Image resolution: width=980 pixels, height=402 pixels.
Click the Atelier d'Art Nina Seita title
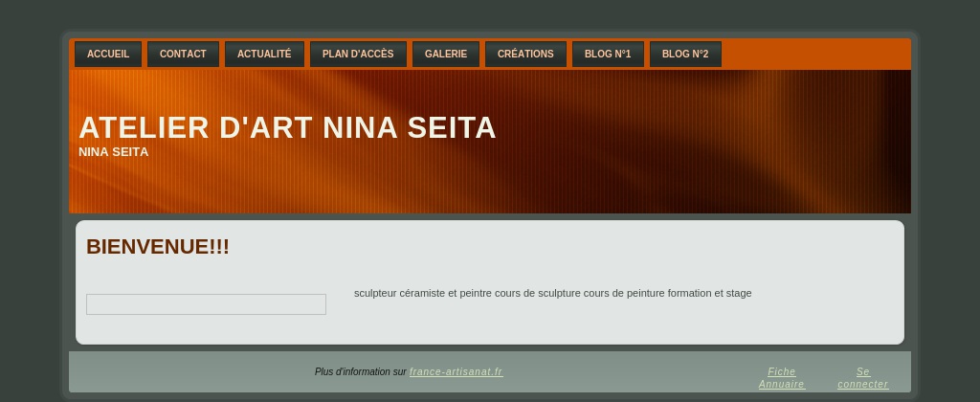point(287,127)
